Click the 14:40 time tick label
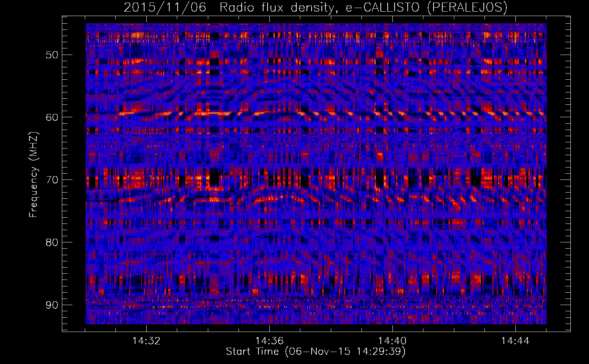The image size is (589, 364). [x=392, y=341]
